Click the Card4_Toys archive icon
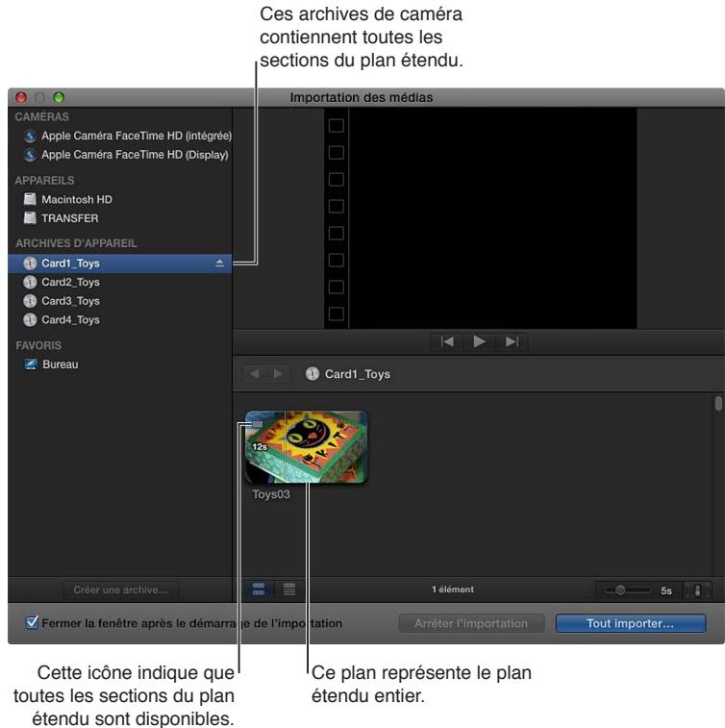This screenshot has width=725, height=728. (30, 319)
